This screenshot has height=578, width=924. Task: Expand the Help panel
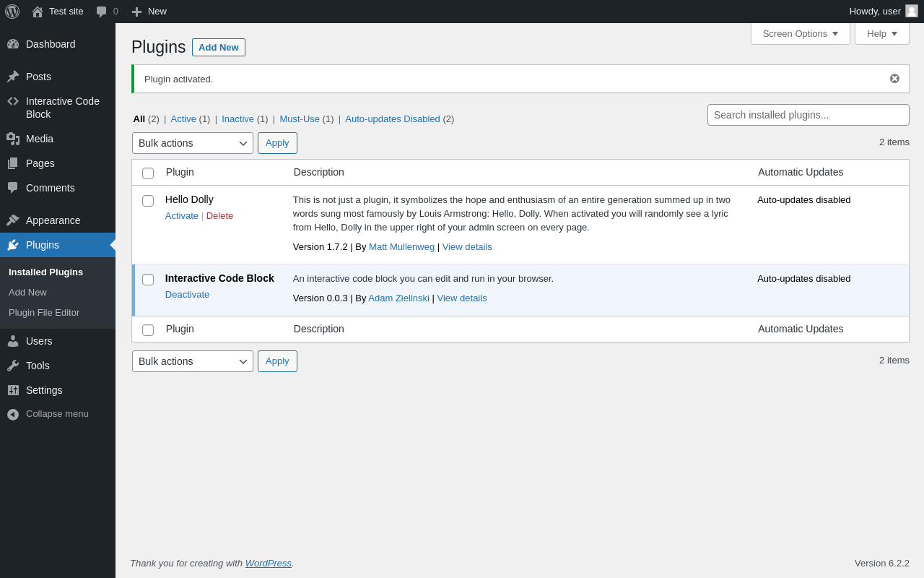coord(882,33)
